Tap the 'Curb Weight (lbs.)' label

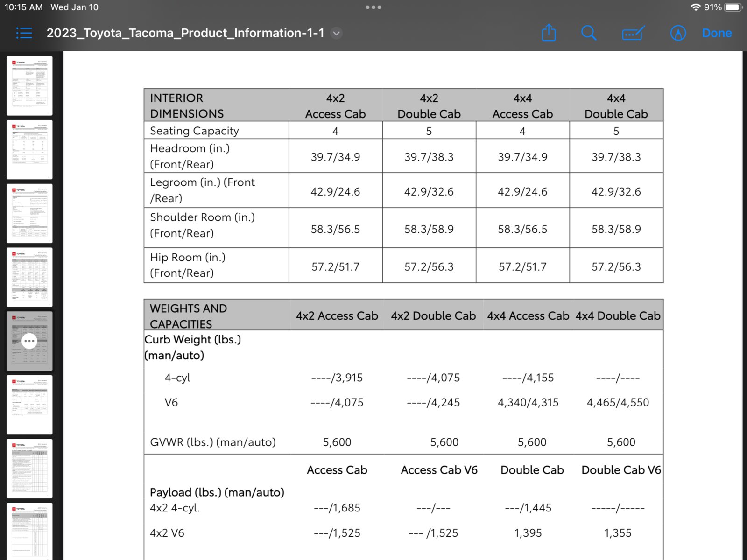point(193,339)
